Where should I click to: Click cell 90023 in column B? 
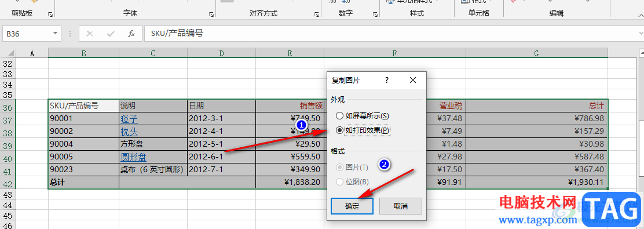pos(83,169)
